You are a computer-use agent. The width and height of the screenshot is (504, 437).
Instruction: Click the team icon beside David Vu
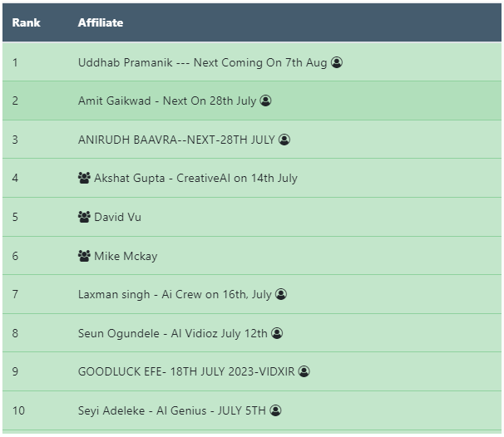point(84,217)
